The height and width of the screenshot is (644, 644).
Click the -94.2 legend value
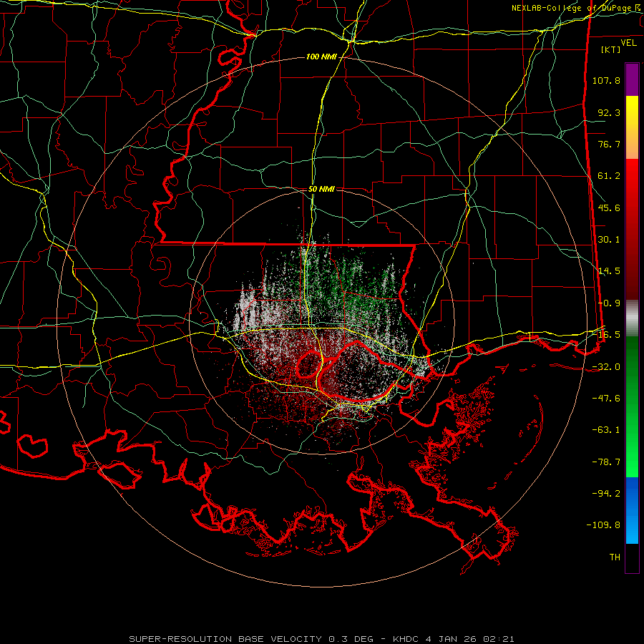[x=606, y=493]
